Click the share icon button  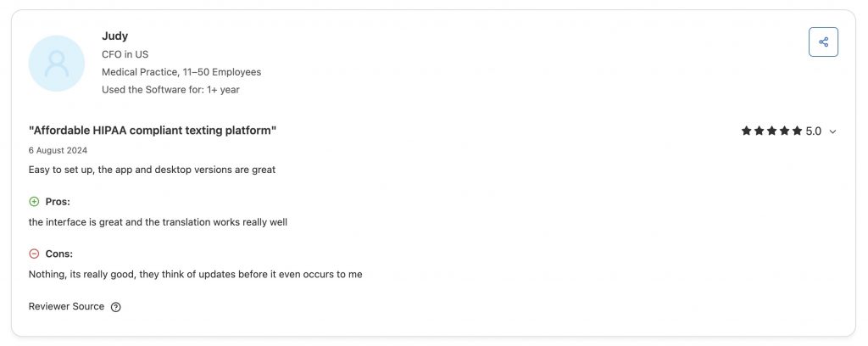click(823, 42)
